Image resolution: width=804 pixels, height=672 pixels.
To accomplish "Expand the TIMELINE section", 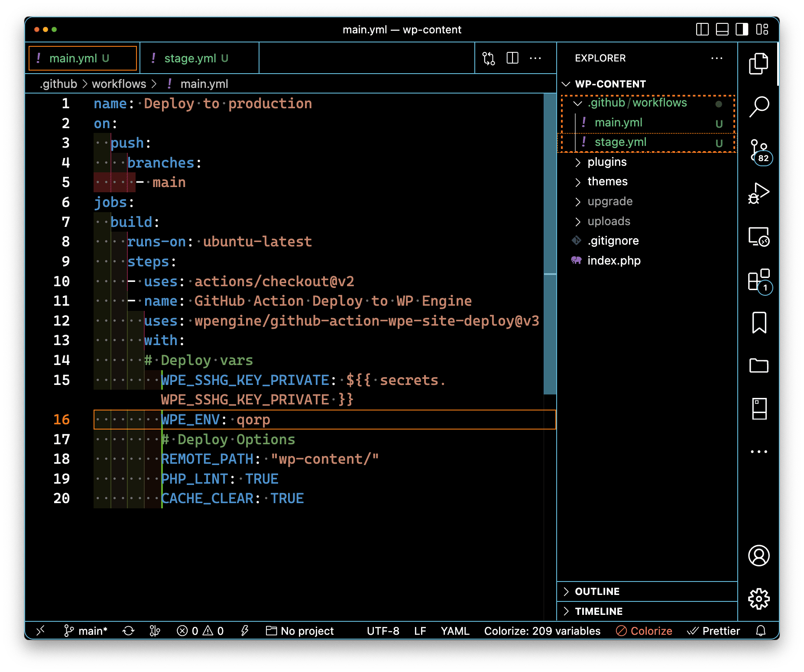I will click(598, 611).
